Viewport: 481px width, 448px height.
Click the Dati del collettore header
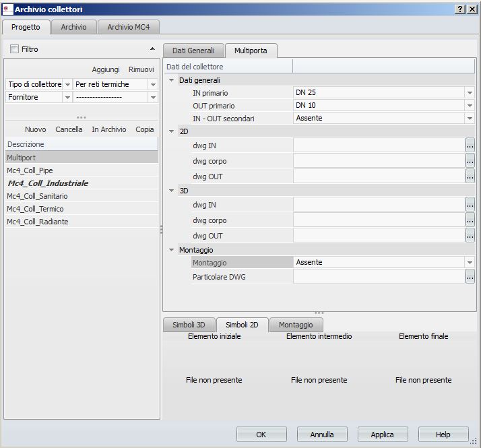click(228, 67)
